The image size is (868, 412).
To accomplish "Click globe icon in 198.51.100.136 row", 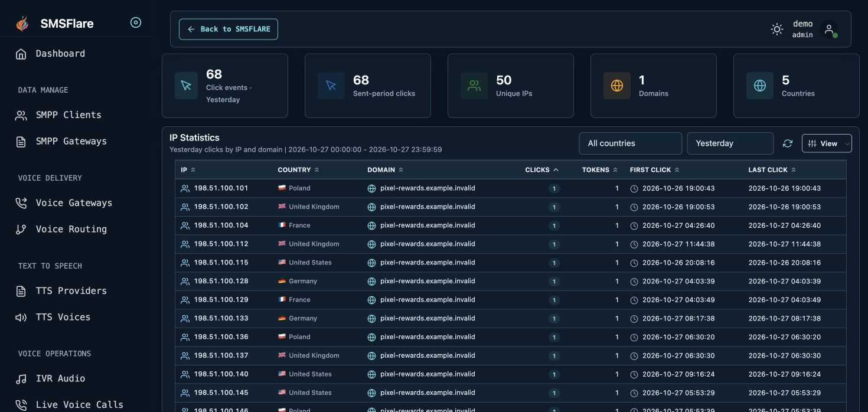I will pos(372,337).
